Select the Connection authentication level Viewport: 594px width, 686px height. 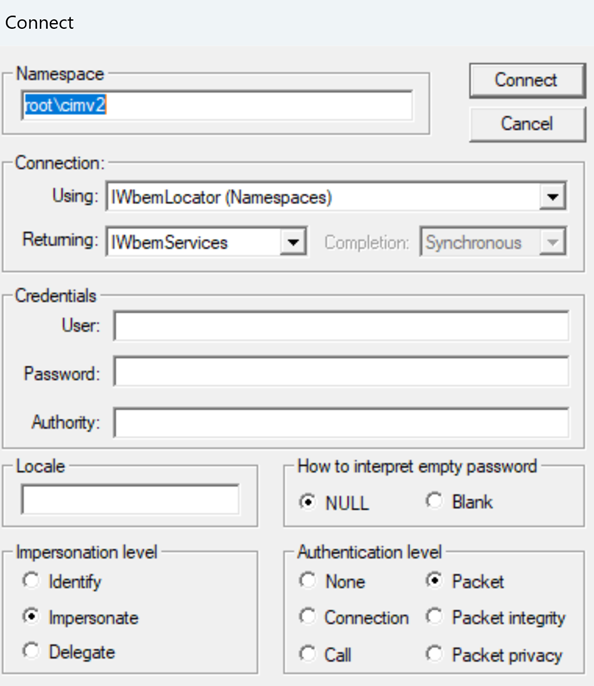[x=354, y=617]
